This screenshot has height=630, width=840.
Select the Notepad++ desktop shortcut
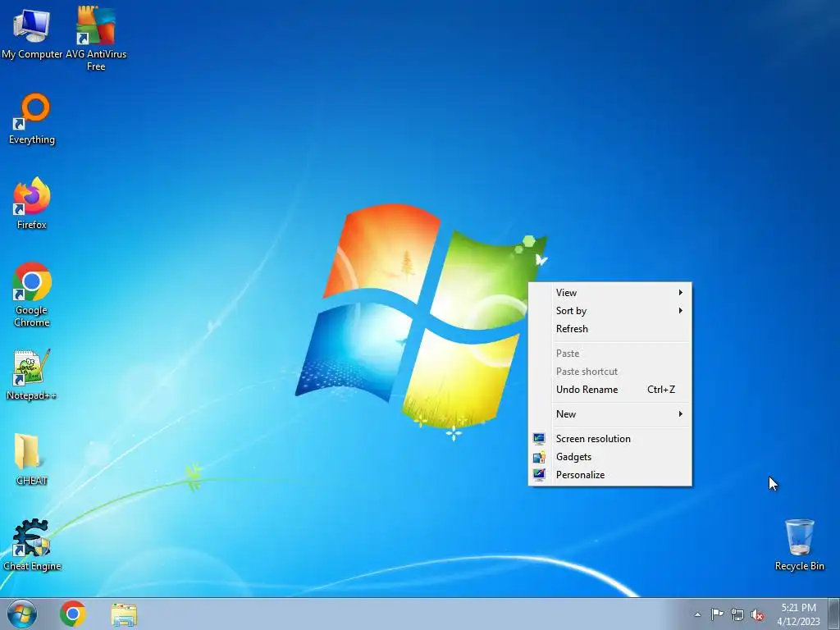click(x=32, y=375)
